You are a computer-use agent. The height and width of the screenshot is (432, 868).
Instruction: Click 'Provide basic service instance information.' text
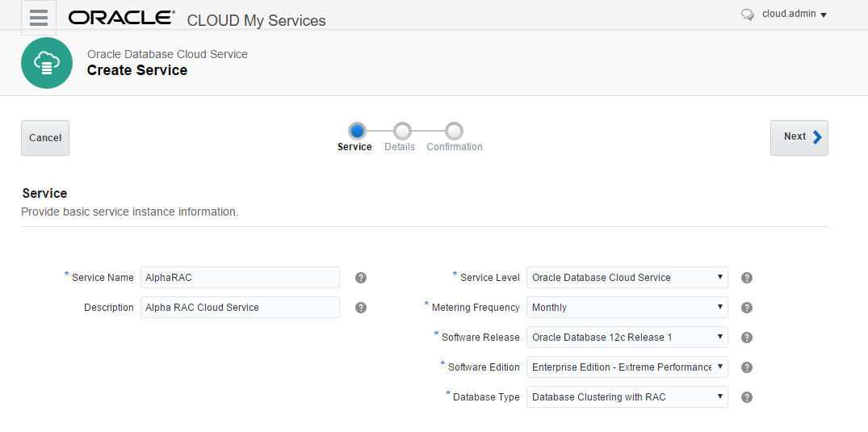pyautogui.click(x=129, y=212)
